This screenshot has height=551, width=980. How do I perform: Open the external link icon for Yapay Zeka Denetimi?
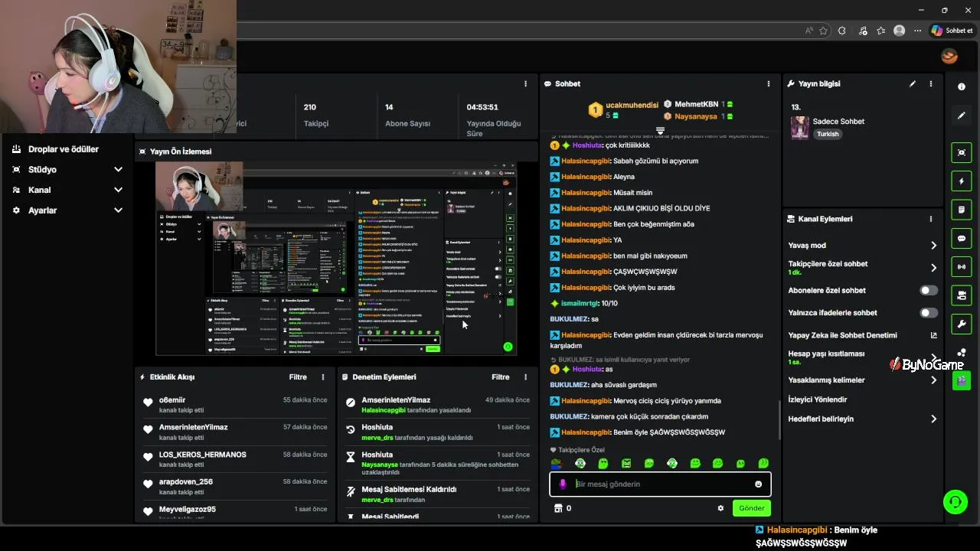click(933, 335)
